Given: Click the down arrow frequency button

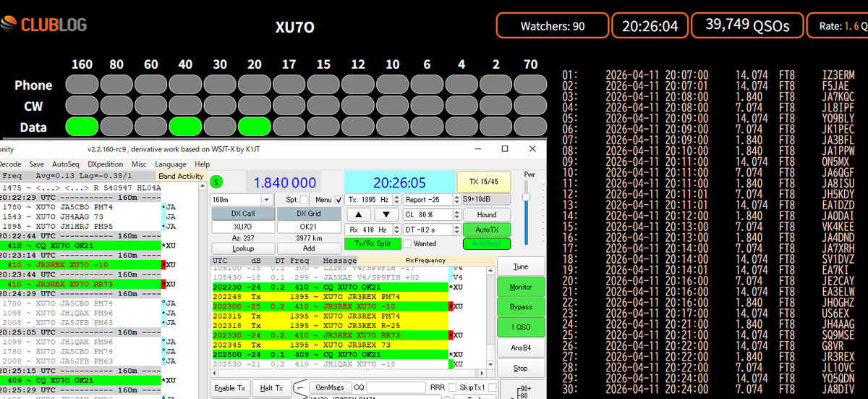Looking at the screenshot, I should tap(387, 214).
